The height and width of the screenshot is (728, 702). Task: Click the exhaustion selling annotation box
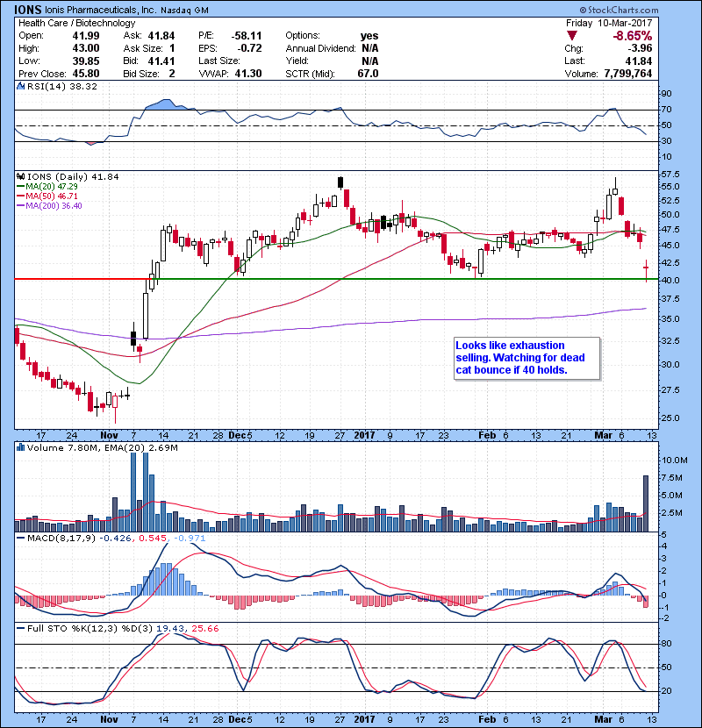[526, 359]
